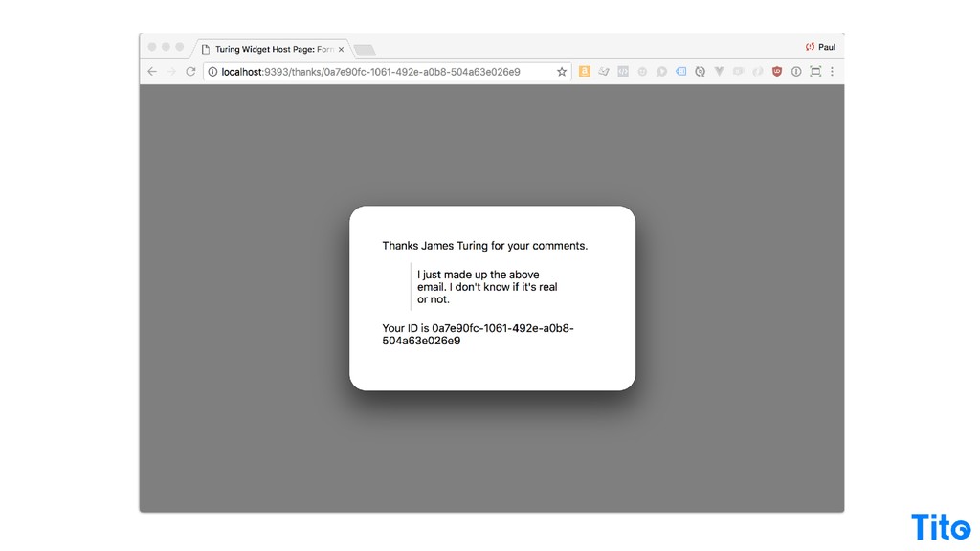Click the grey smiley face extension icon

(x=642, y=71)
